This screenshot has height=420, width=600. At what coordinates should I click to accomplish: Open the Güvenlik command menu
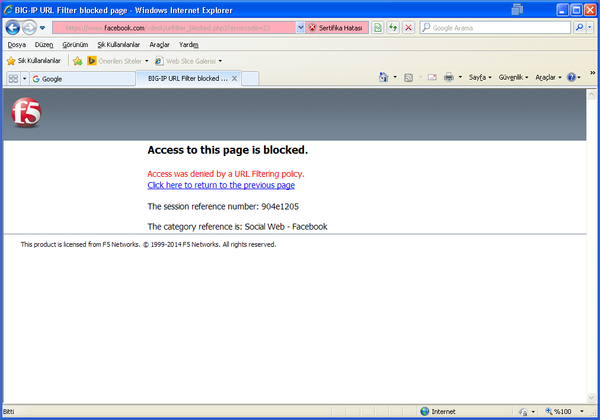click(x=513, y=77)
